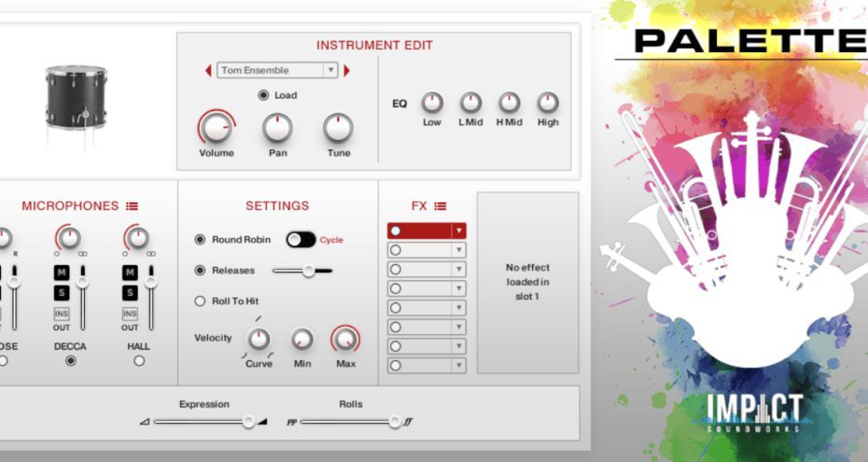The image size is (868, 462).
Task: Expand the second FX slot dropdown
Action: coord(458,250)
